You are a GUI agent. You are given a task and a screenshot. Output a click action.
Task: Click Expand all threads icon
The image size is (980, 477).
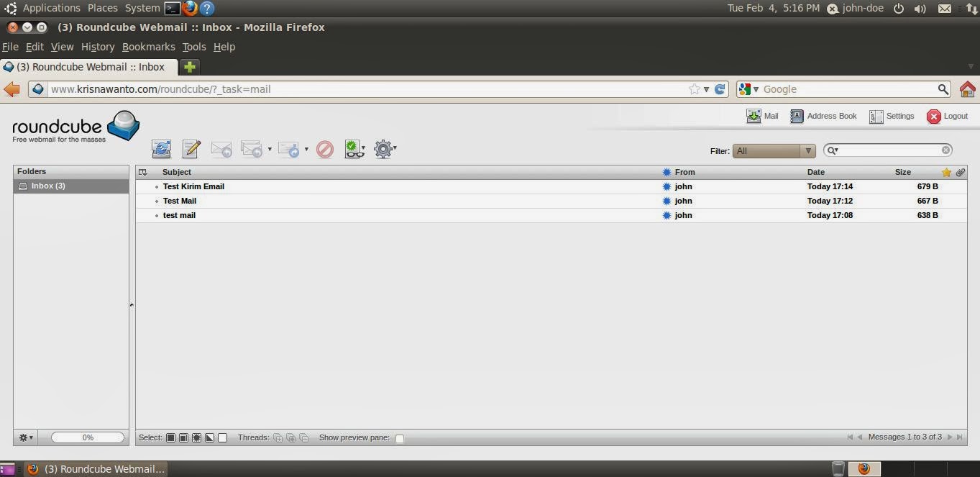point(278,437)
